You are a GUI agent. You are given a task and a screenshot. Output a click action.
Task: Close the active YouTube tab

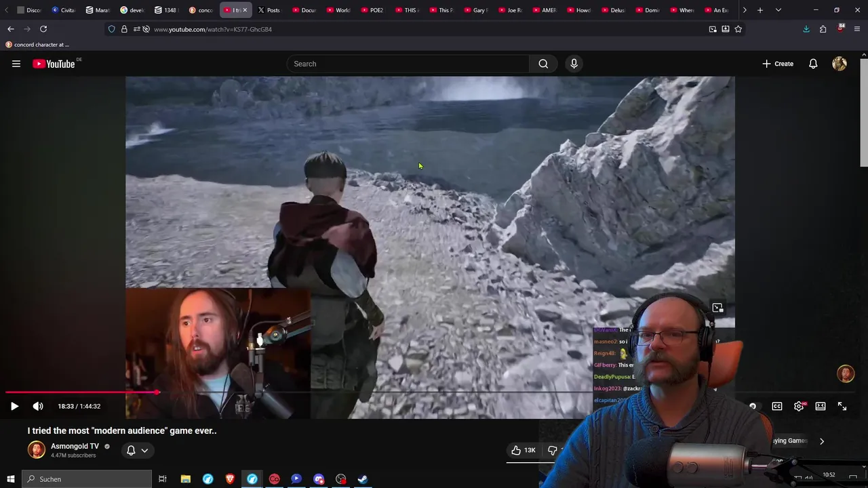[245, 10]
